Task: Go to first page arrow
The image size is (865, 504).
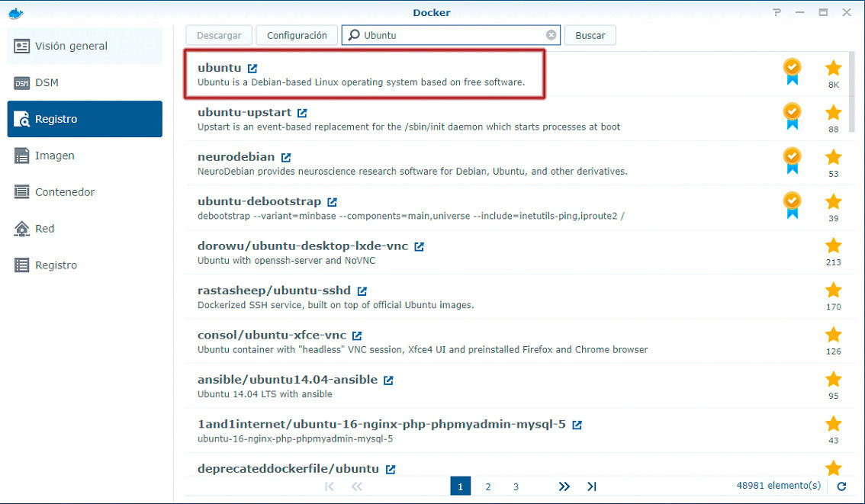Action: click(330, 486)
